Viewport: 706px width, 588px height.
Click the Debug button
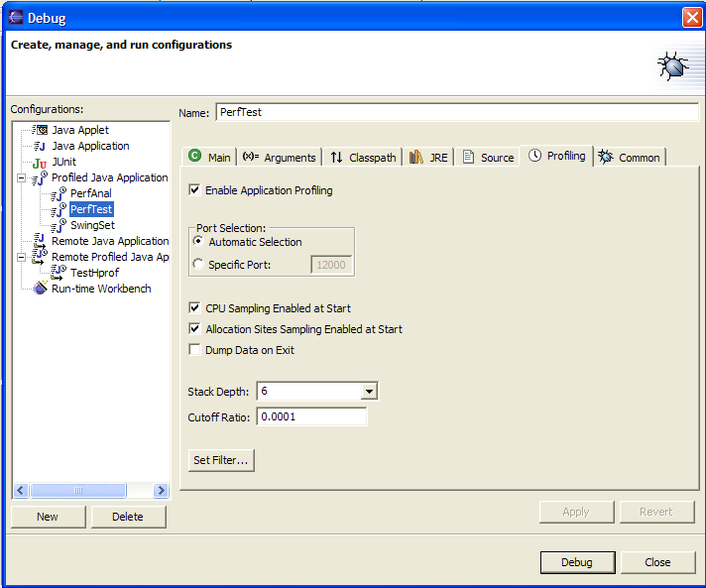[x=576, y=562]
